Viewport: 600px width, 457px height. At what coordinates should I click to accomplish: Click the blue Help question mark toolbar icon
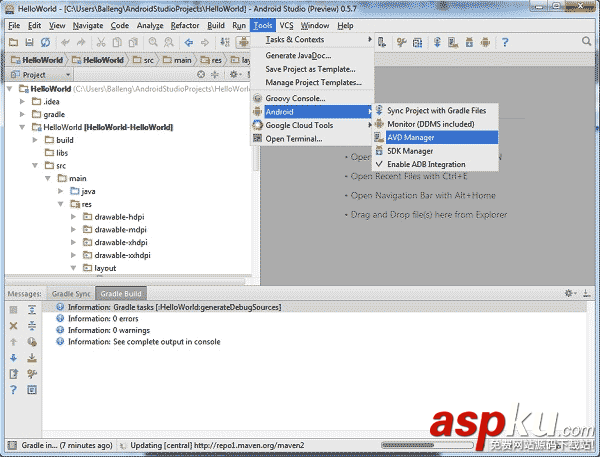505,42
